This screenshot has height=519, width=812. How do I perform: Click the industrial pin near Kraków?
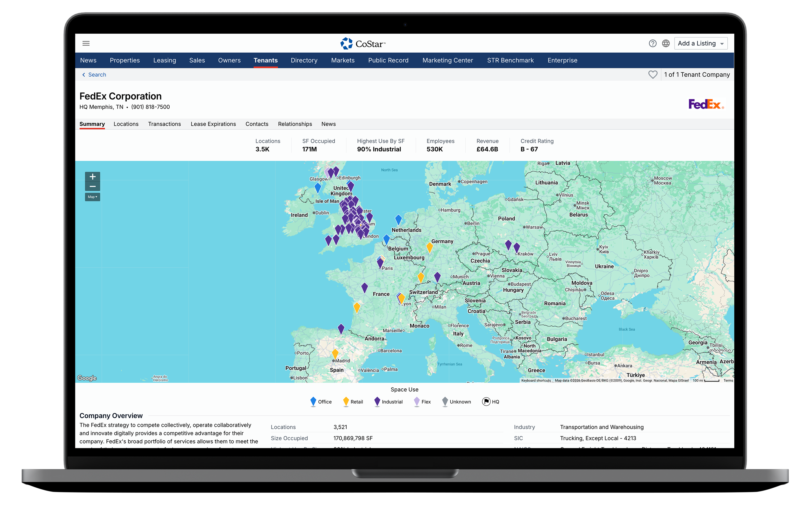click(516, 247)
